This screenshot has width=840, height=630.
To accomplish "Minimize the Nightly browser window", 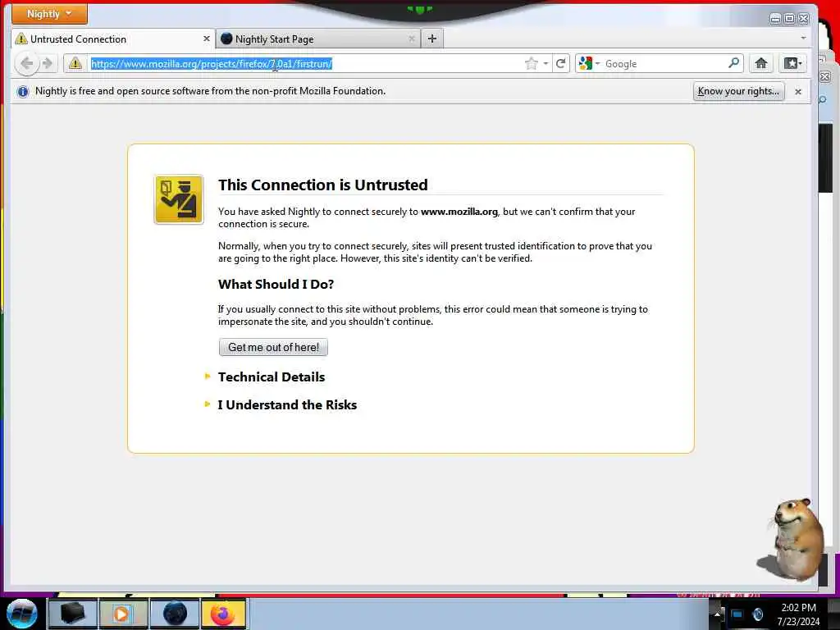I will [774, 19].
